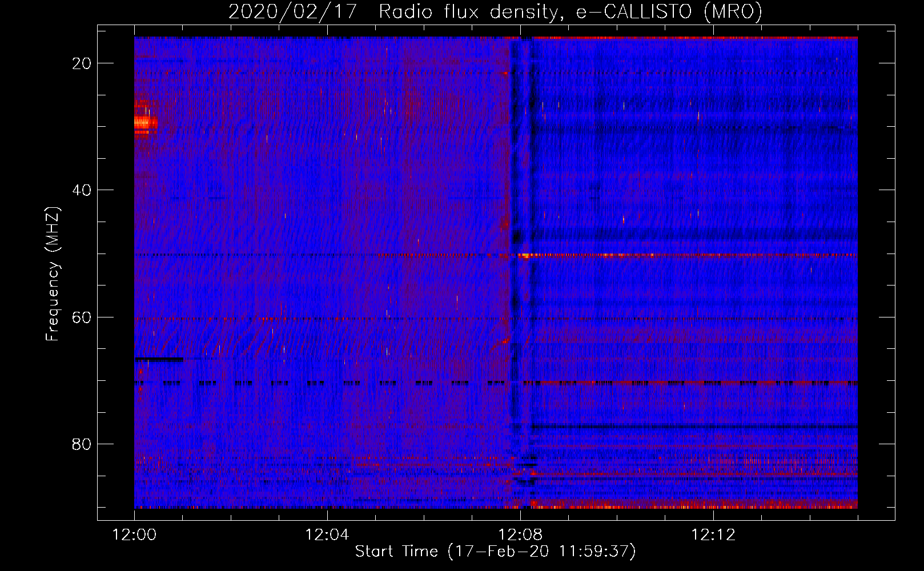Click the "20" frequency tick label

point(82,63)
